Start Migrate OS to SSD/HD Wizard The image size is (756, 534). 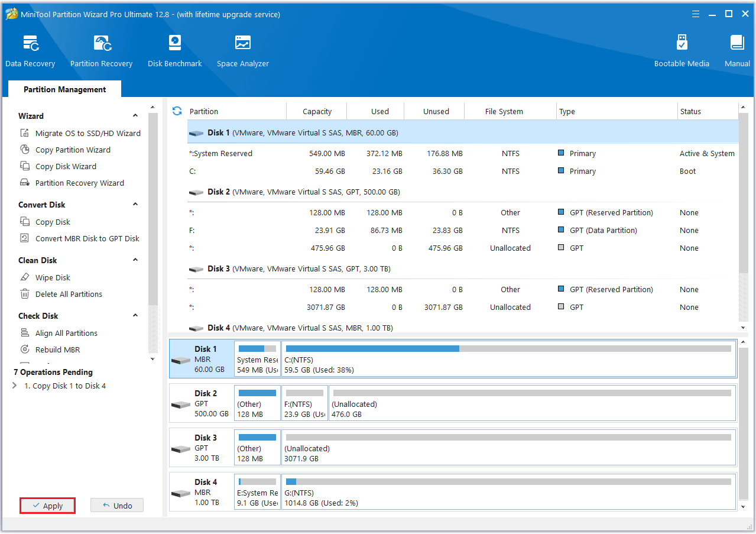tap(80, 133)
